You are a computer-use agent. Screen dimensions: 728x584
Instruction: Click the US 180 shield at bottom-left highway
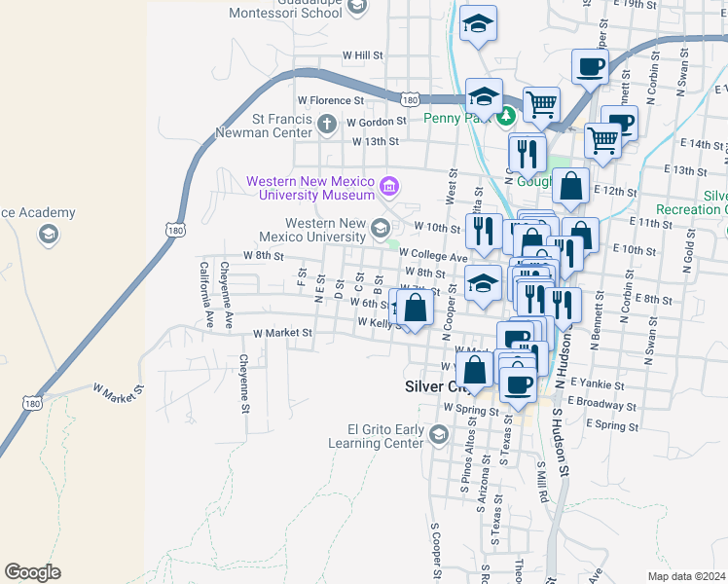tap(32, 403)
